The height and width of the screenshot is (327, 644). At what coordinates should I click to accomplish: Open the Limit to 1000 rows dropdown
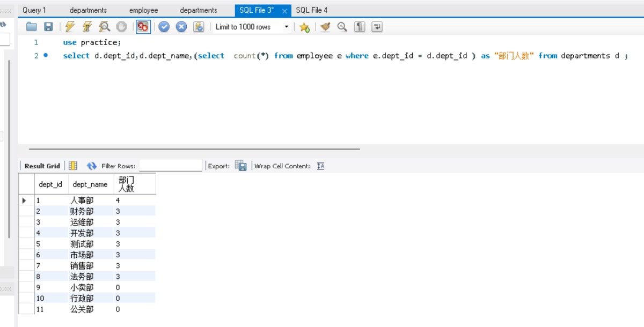[252, 27]
